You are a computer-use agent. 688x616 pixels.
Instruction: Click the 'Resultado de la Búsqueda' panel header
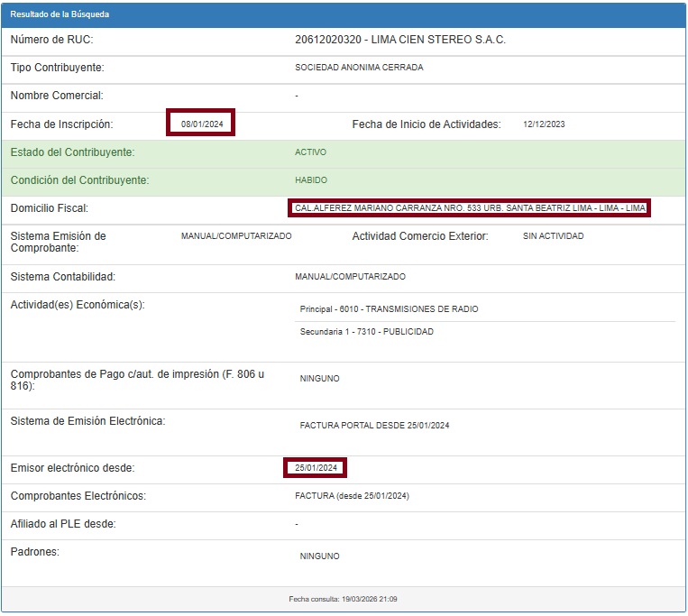pos(60,14)
